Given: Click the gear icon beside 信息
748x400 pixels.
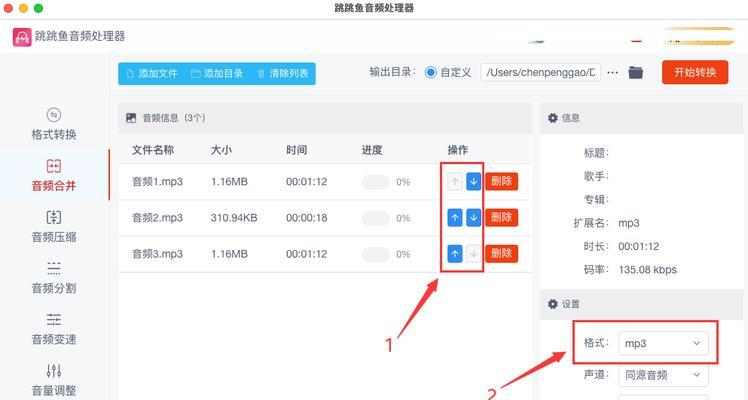Looking at the screenshot, I should click(552, 118).
